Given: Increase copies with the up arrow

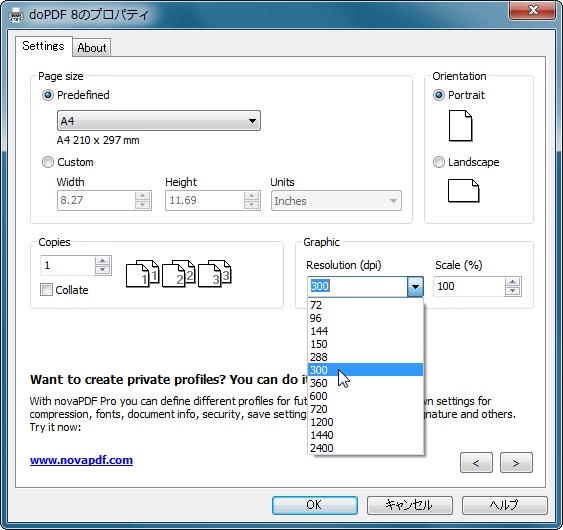Looking at the screenshot, I should 103,261.
